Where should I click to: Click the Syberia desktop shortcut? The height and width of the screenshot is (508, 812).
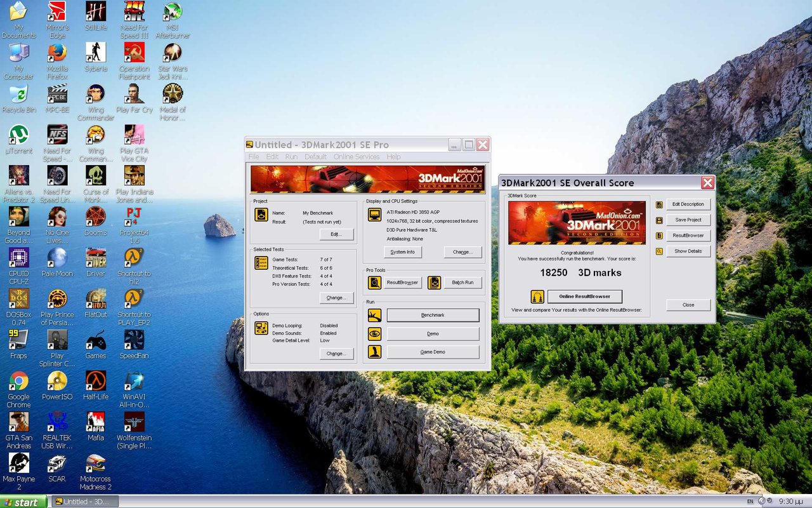point(96,57)
